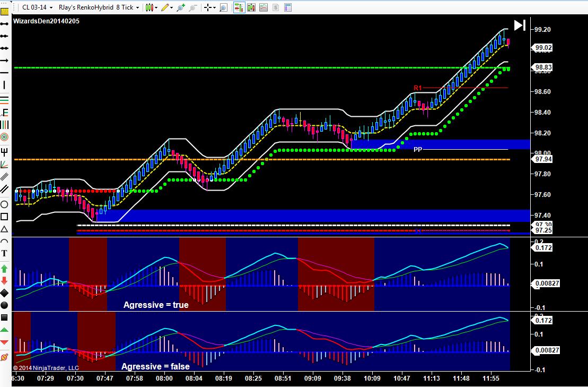
Task: Select the red triangle down marker
Action: [x=4, y=342]
